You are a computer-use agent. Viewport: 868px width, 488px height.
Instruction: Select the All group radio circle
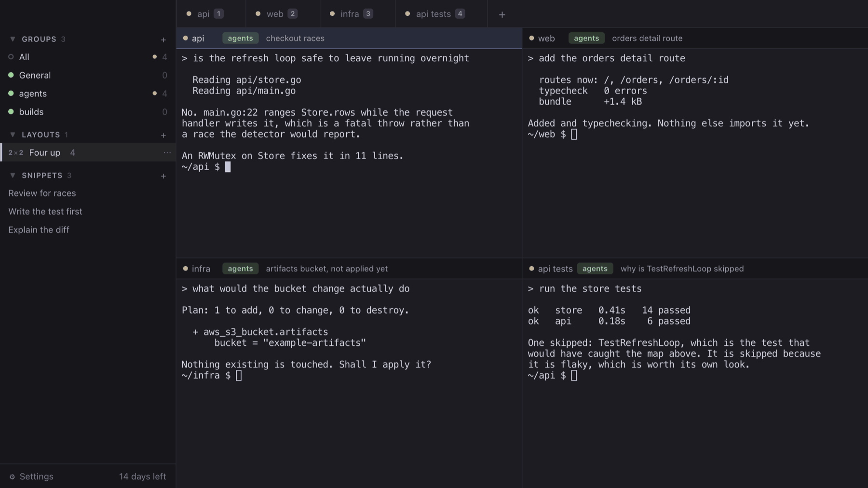(11, 57)
